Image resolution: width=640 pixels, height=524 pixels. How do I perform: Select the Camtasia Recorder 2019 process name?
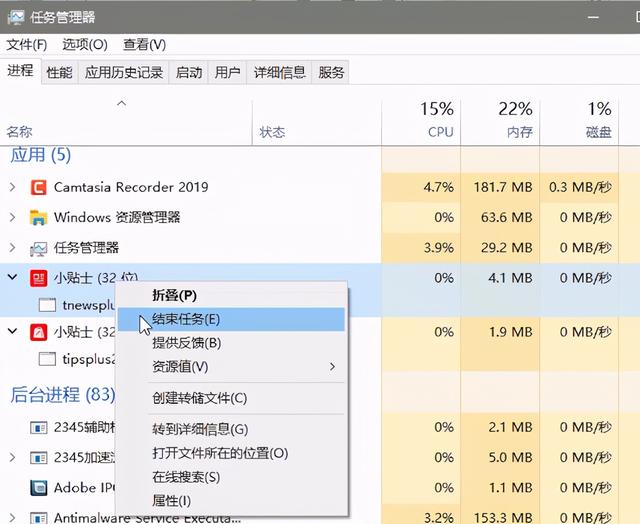coord(131,187)
